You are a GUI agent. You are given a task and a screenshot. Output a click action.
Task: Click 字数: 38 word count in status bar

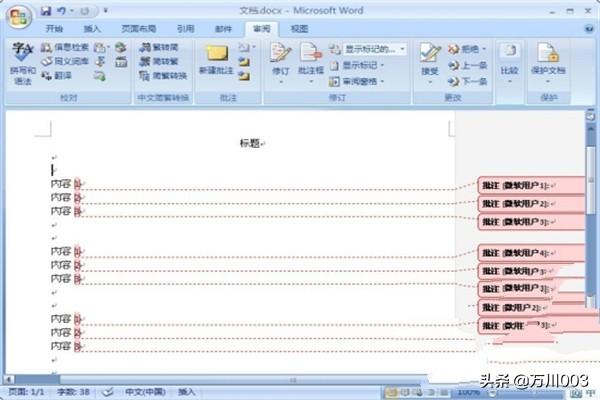tap(73, 392)
